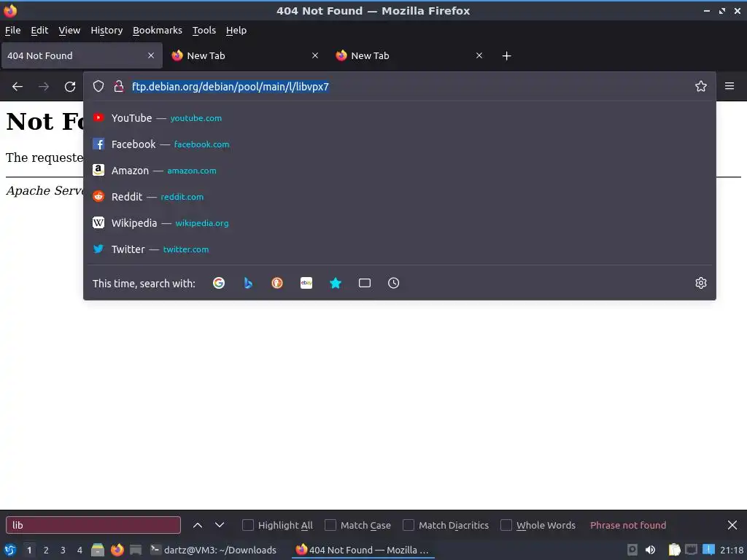This screenshot has height=560, width=747.
Task: Find previous match with up arrow
Action: [197, 525]
